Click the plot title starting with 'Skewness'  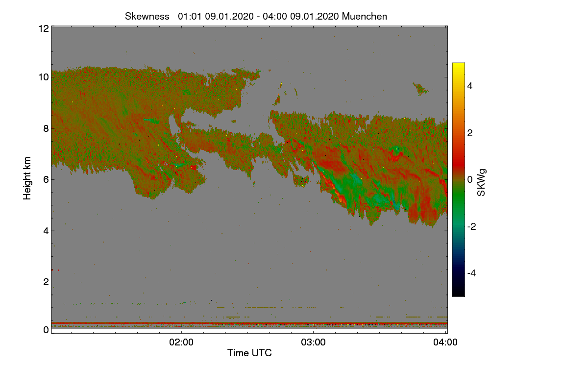pyautogui.click(x=256, y=16)
